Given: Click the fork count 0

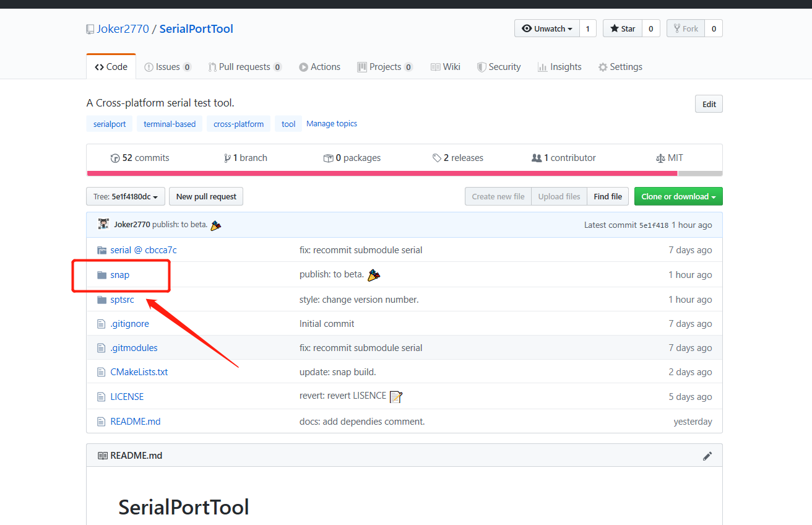Looking at the screenshot, I should click(x=714, y=28).
